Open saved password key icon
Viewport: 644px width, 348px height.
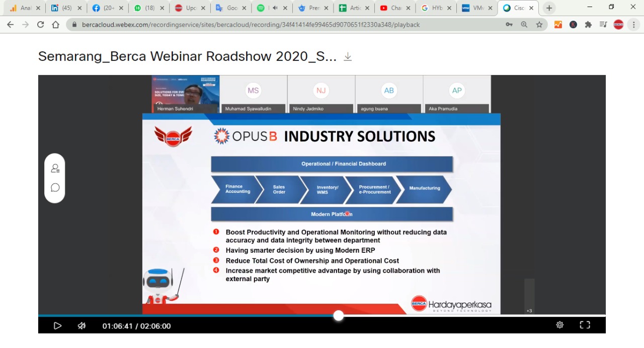[509, 24]
